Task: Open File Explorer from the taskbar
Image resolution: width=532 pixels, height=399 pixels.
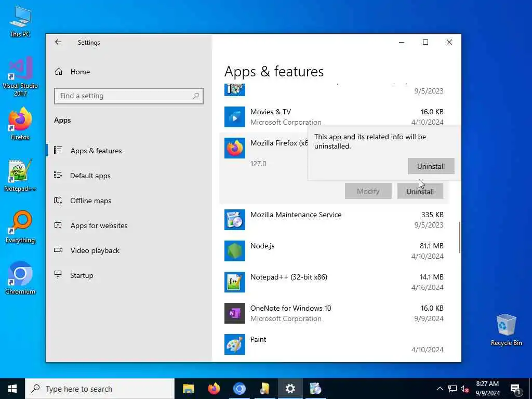Action: click(188, 389)
